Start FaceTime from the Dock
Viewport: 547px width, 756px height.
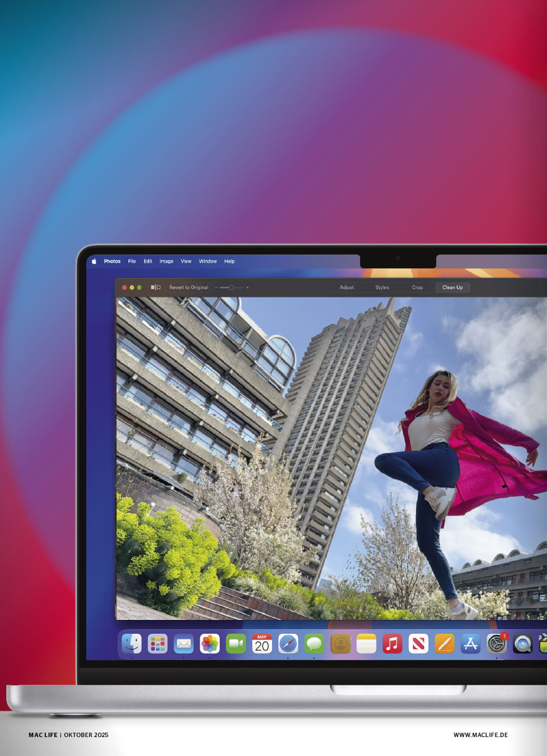(236, 643)
